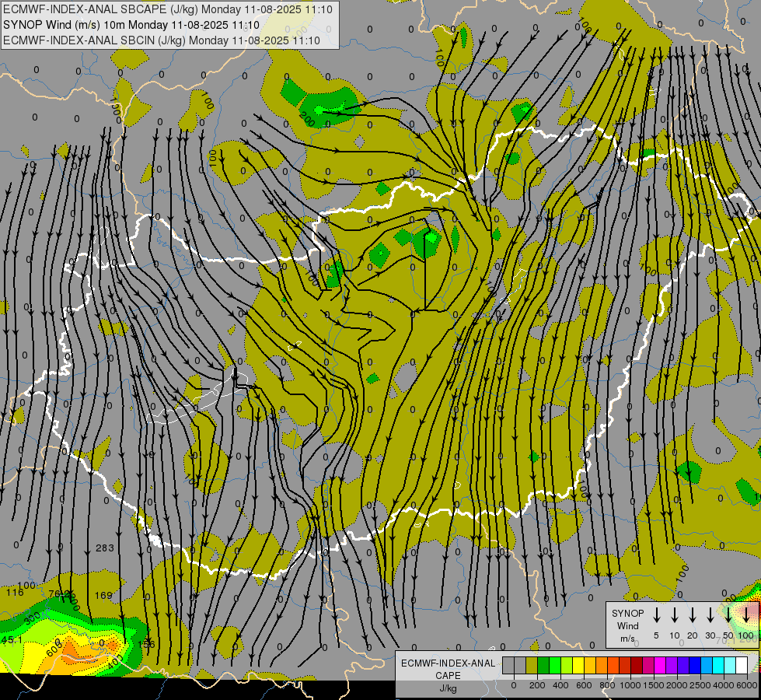Select the dark green CAPE legend swatch

point(543,665)
